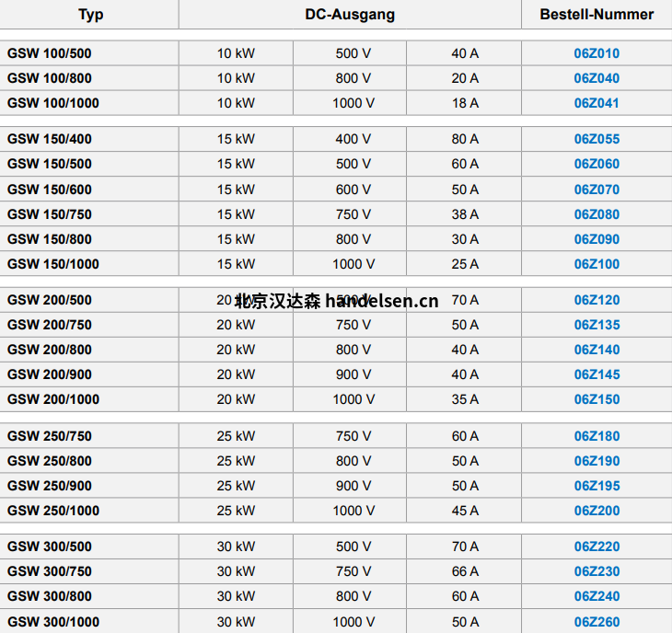The height and width of the screenshot is (633, 672).
Task: Click the GSW 300/1000 type name
Action: pos(53,622)
